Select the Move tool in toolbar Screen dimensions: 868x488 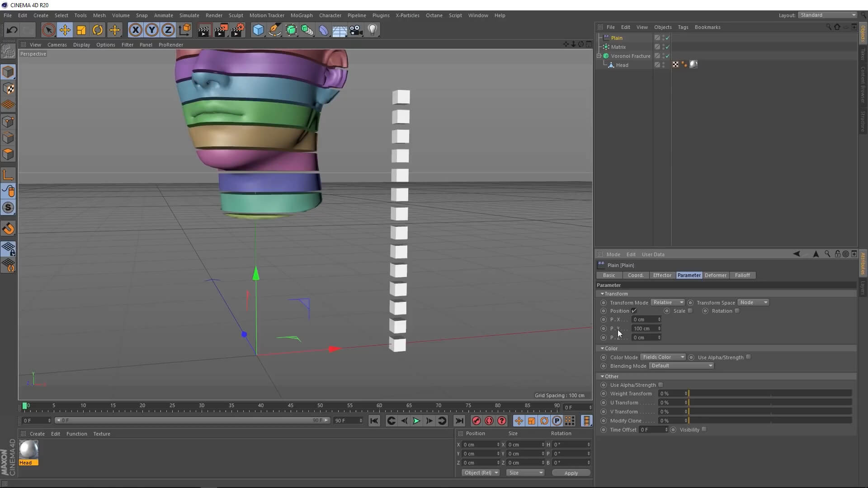pyautogui.click(x=65, y=30)
